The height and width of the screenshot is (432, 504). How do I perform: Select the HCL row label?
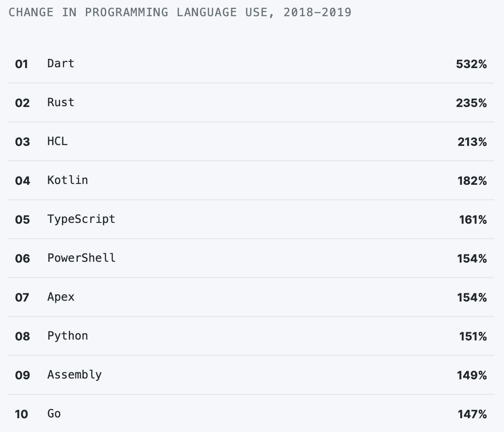click(x=58, y=141)
